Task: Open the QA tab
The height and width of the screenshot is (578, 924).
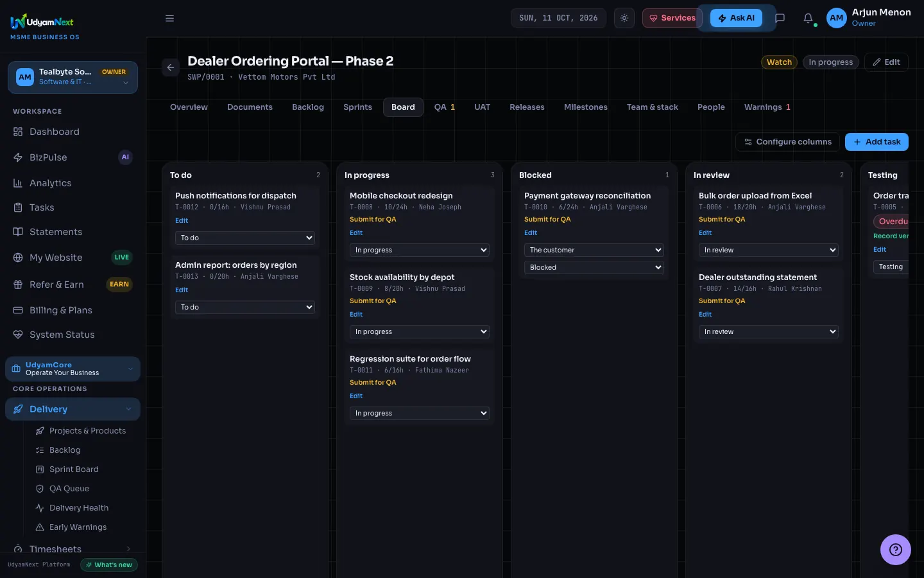Action: click(x=445, y=107)
